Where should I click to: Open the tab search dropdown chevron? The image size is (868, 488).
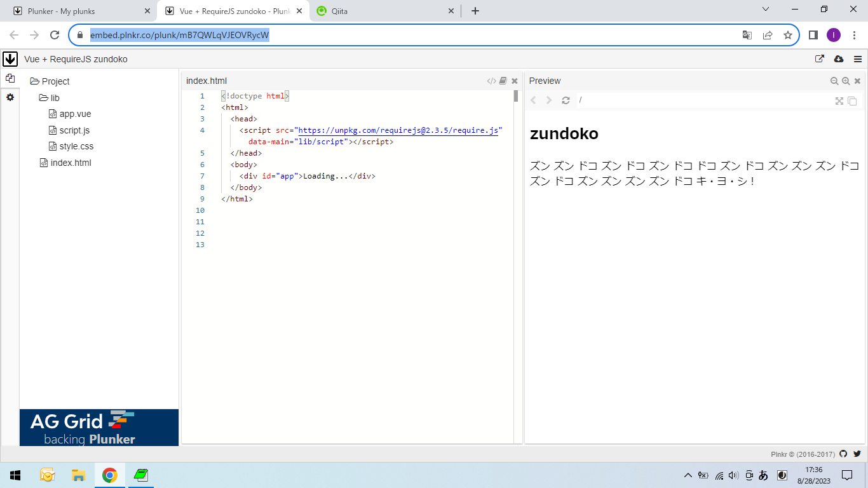click(765, 9)
